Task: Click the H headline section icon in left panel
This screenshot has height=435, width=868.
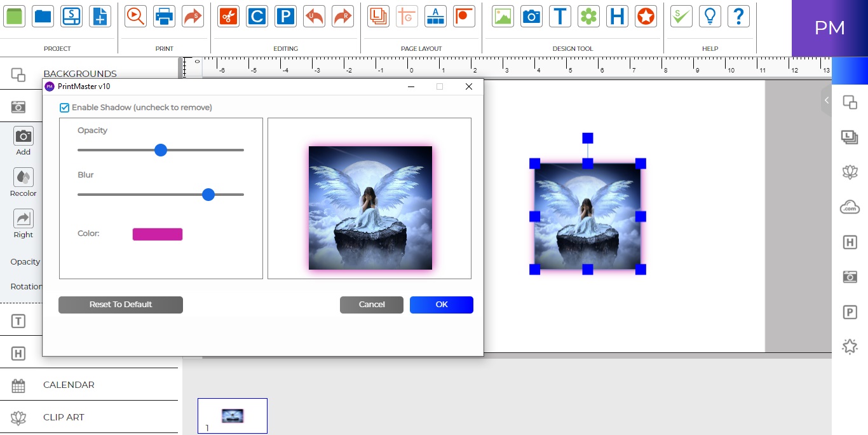Action: (18, 354)
